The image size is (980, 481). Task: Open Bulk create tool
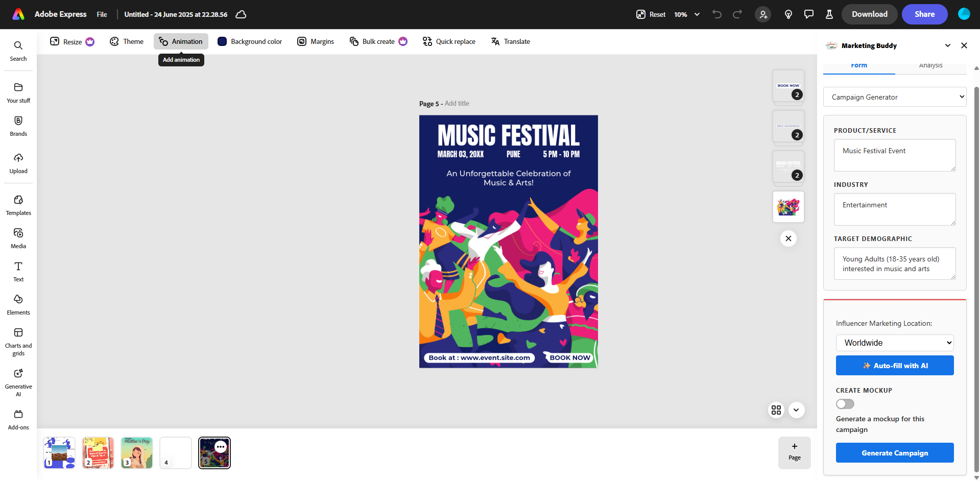(378, 41)
